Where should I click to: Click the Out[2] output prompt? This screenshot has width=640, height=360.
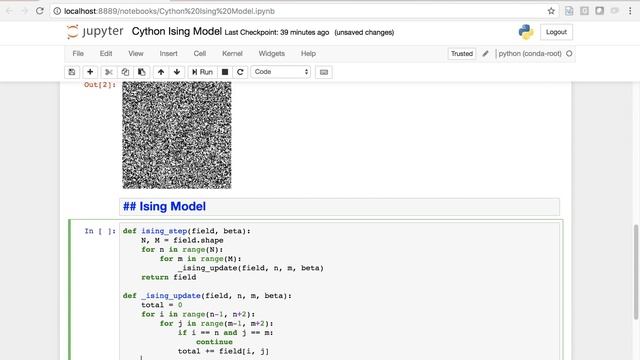point(100,85)
